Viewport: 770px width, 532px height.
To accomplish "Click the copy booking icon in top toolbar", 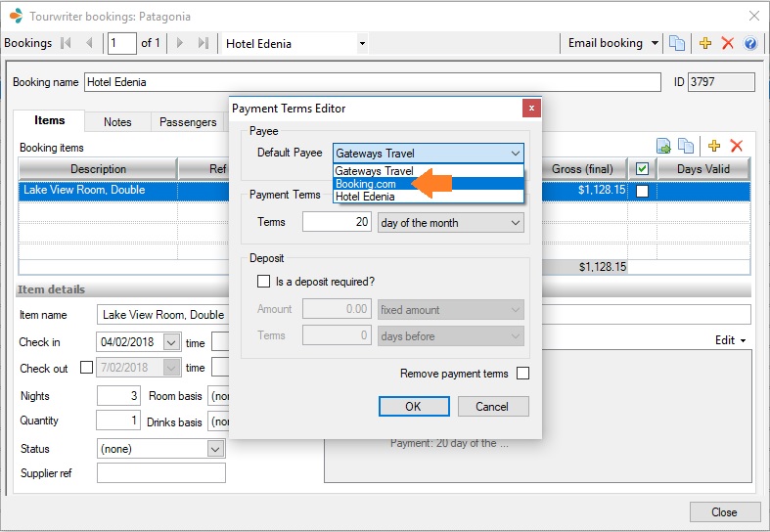I will [x=677, y=43].
